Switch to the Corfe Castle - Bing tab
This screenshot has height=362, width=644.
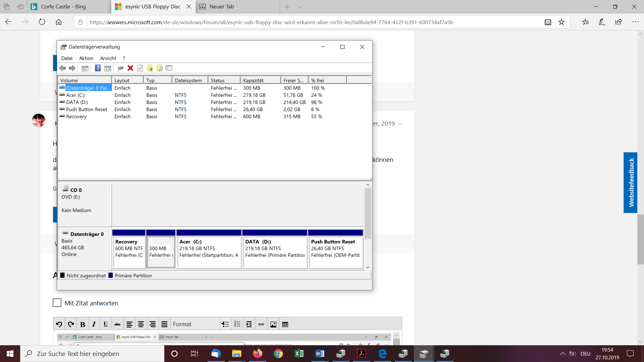pos(64,7)
